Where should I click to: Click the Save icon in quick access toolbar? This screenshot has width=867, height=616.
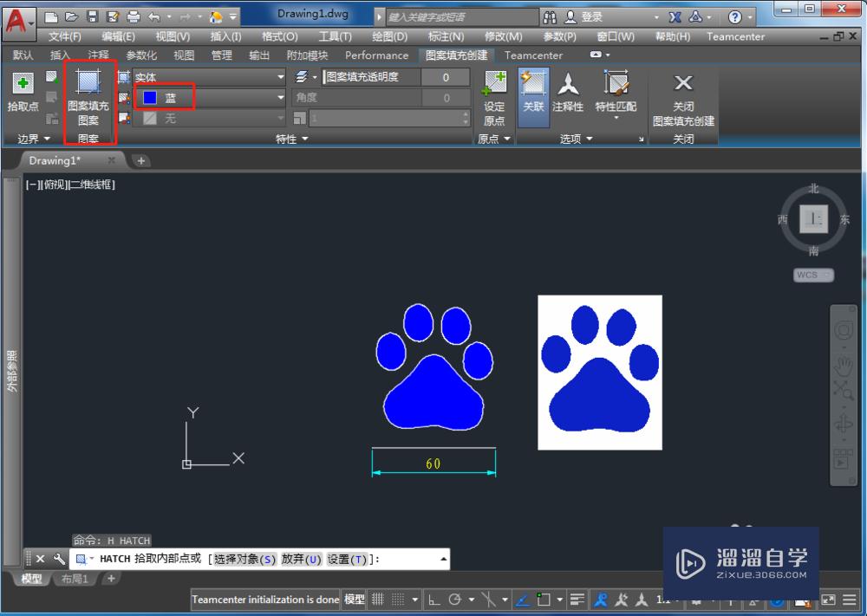[93, 16]
